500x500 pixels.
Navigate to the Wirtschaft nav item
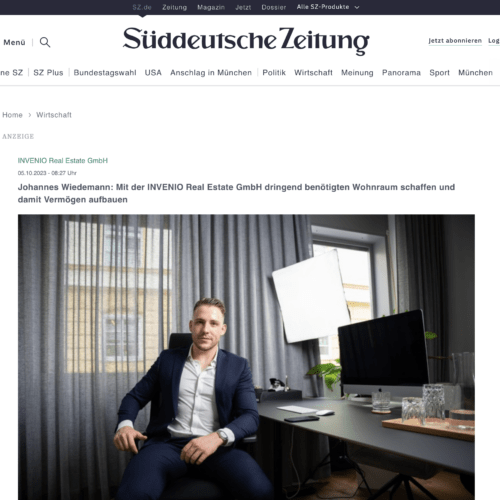click(313, 73)
